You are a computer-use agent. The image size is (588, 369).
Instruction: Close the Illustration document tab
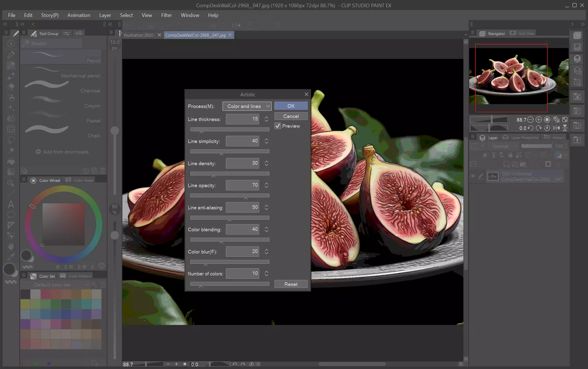point(159,35)
